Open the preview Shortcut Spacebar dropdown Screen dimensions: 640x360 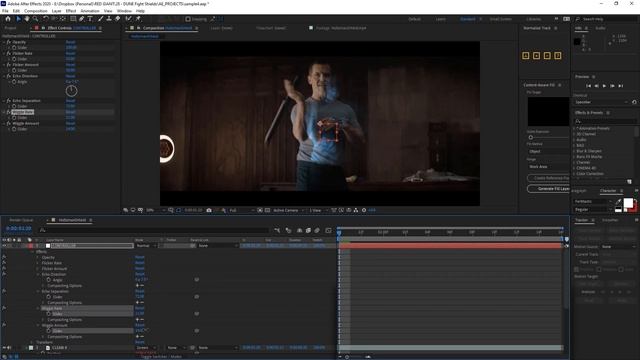coord(601,102)
